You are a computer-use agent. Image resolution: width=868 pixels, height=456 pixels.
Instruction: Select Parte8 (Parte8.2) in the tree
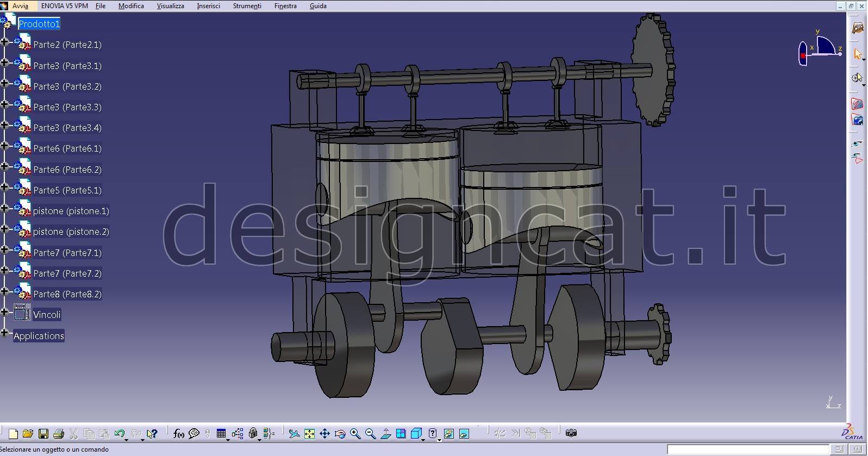pos(67,294)
